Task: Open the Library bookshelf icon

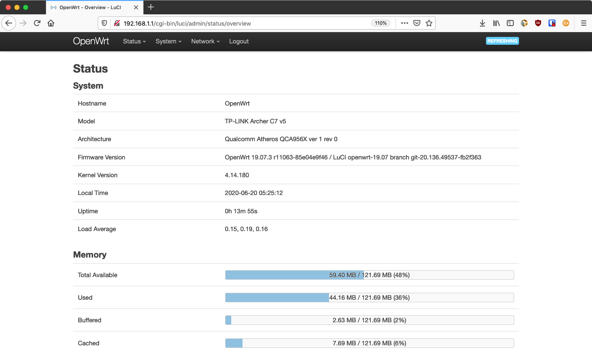Action: click(496, 23)
